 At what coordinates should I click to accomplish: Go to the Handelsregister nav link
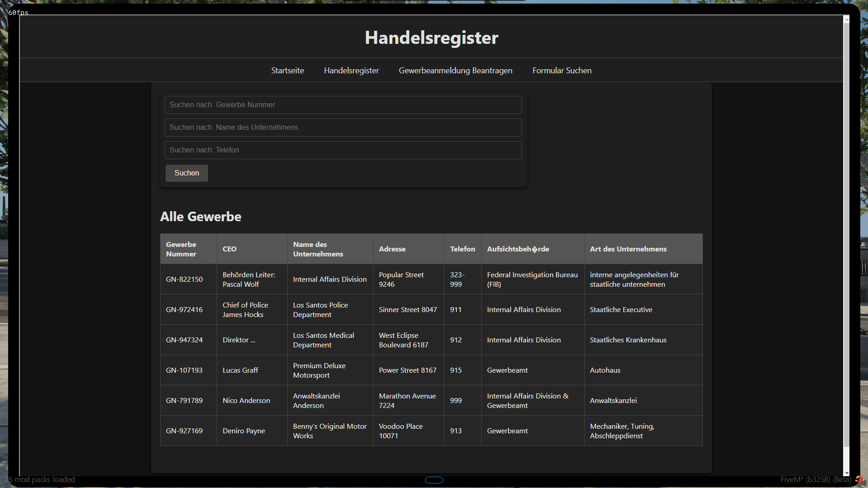pos(351,71)
